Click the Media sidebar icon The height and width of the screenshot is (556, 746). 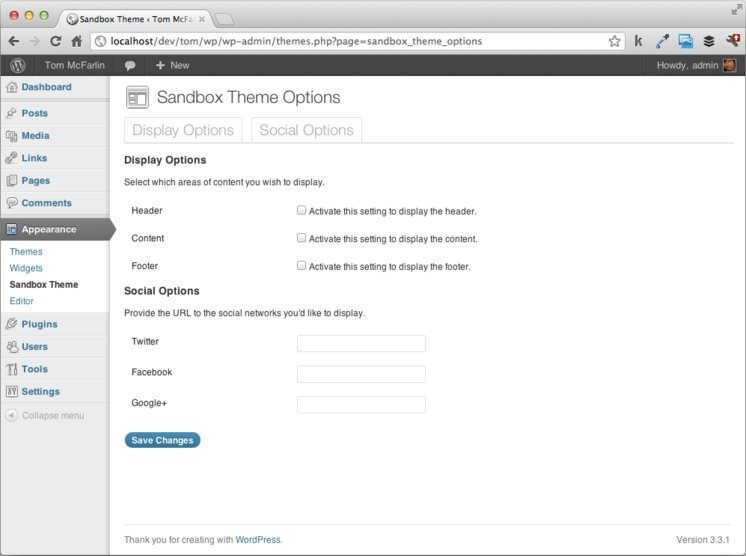(11, 136)
